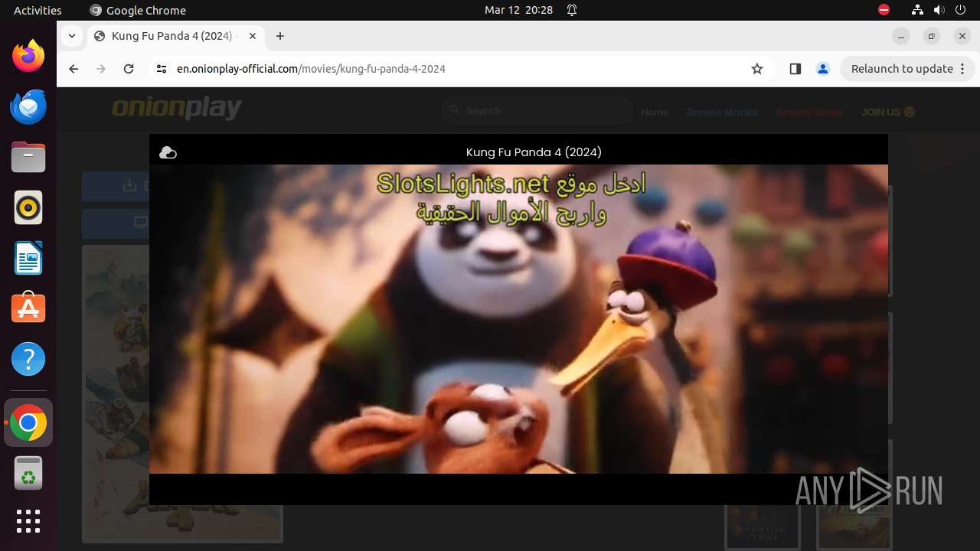
Task: Open the clock and calendar menu
Action: click(518, 10)
